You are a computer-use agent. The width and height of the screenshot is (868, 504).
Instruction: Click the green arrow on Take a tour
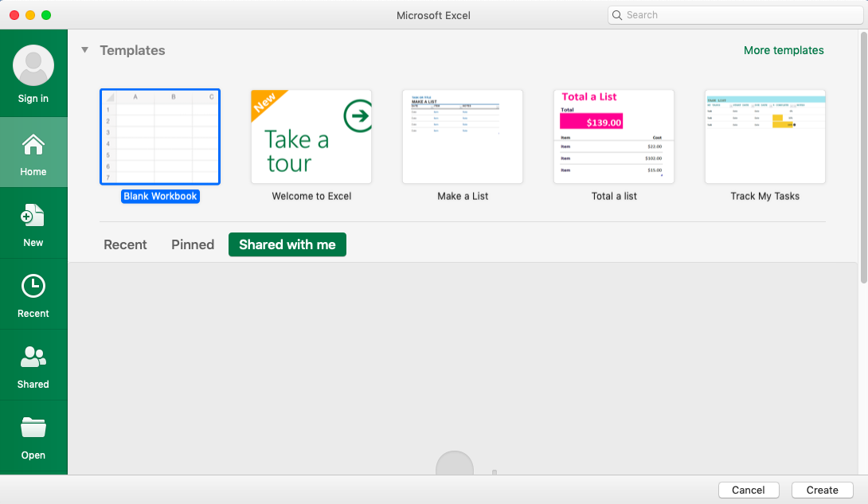coord(358,115)
